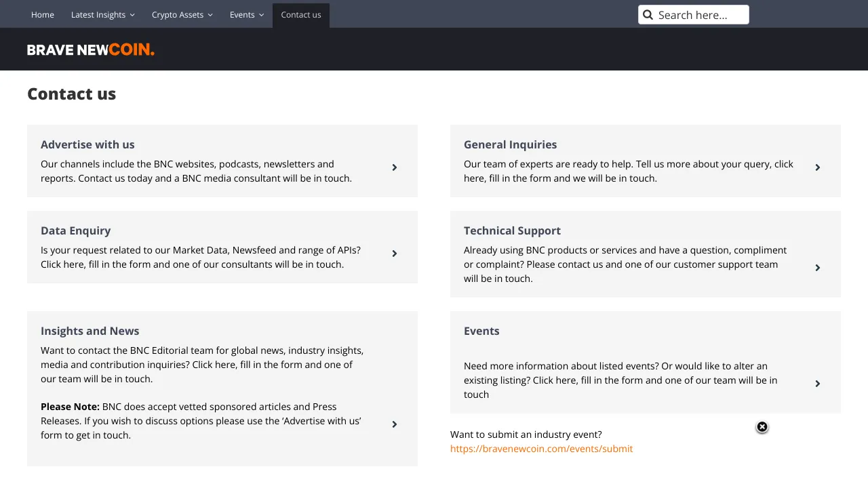This screenshot has height=488, width=868.
Task: Click the Data Enquiry description text
Action: tap(201, 258)
